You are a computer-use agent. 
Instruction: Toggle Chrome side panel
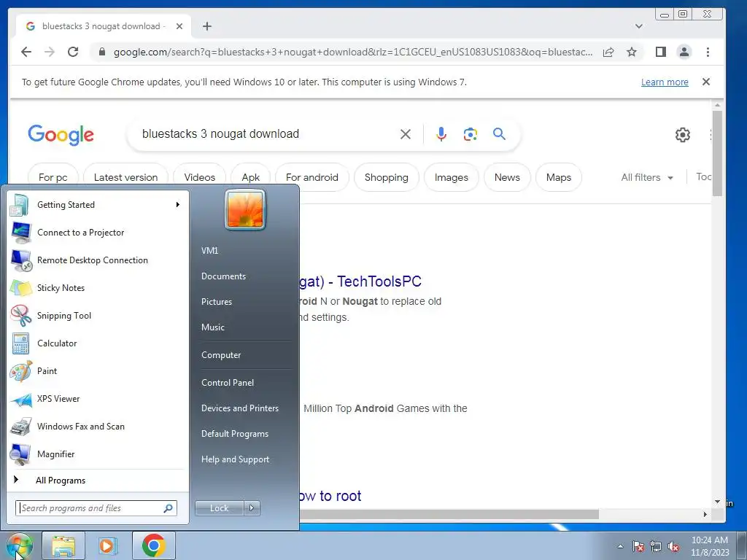661,52
